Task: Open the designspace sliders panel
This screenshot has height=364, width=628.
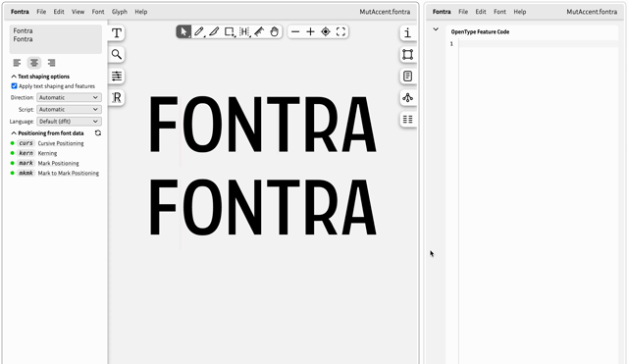Action: click(117, 77)
